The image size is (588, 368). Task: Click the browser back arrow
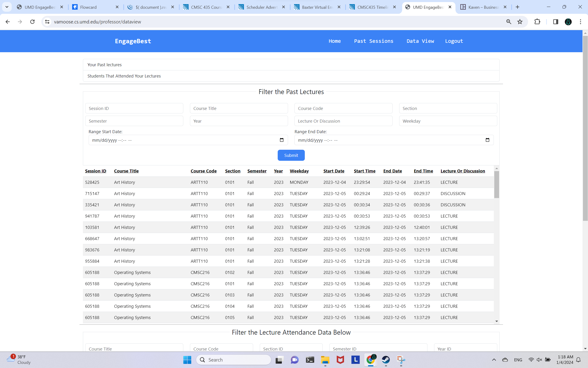point(8,22)
